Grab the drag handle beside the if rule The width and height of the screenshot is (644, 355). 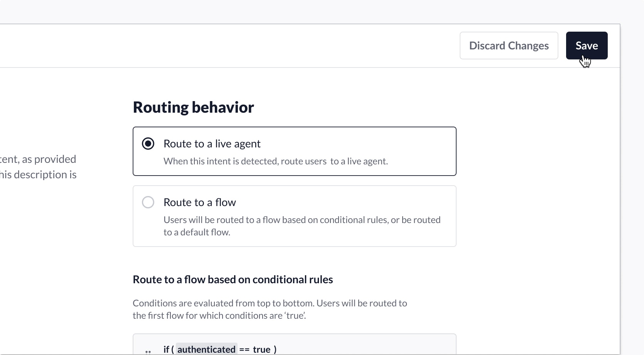148,351
